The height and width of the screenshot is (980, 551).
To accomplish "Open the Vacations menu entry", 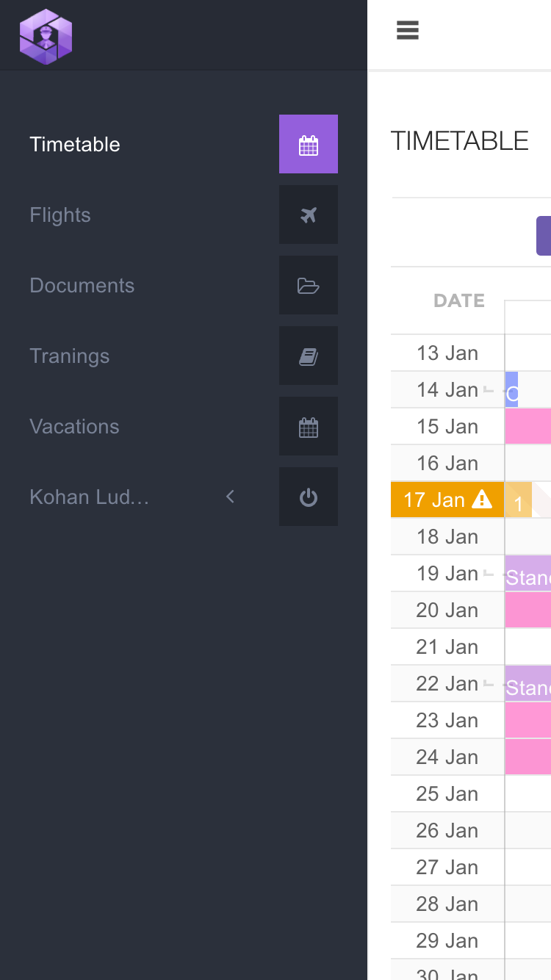I will click(74, 426).
